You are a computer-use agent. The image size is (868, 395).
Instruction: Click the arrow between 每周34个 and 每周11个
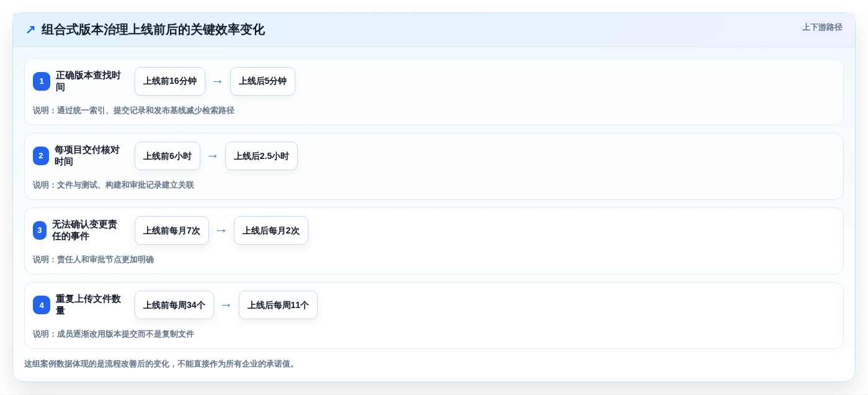pyautogui.click(x=226, y=305)
